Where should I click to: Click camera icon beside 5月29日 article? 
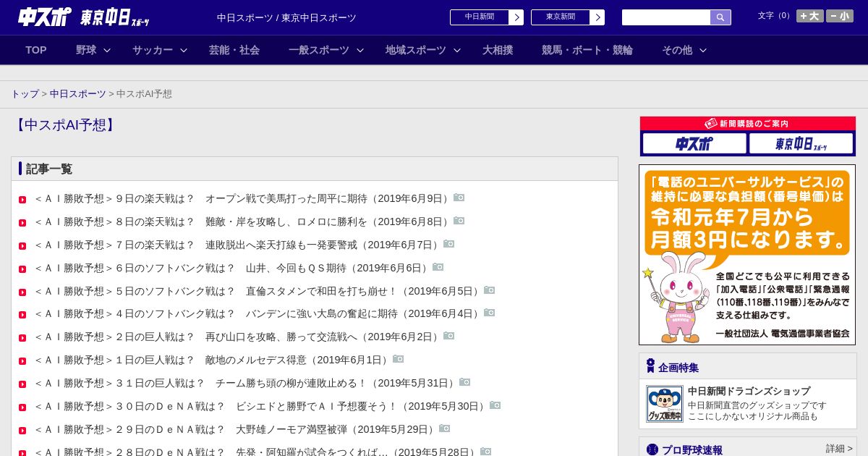pyautogui.click(x=445, y=428)
